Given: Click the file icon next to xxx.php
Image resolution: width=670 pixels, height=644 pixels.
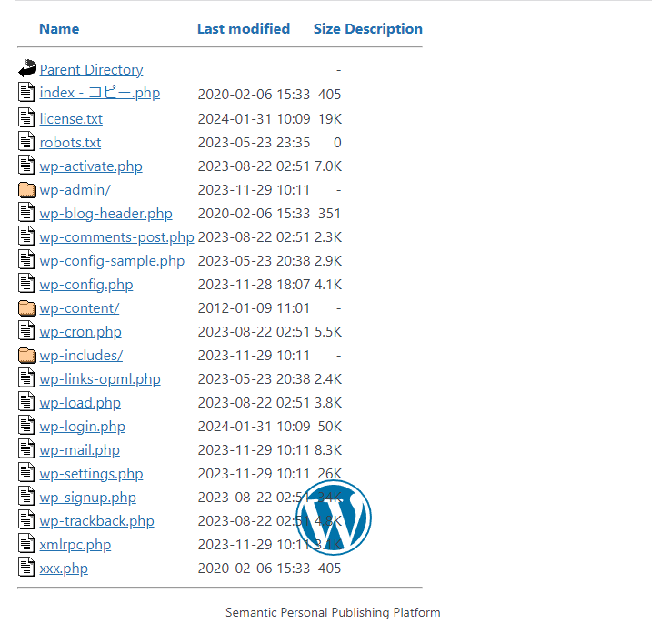Looking at the screenshot, I should [x=26, y=567].
